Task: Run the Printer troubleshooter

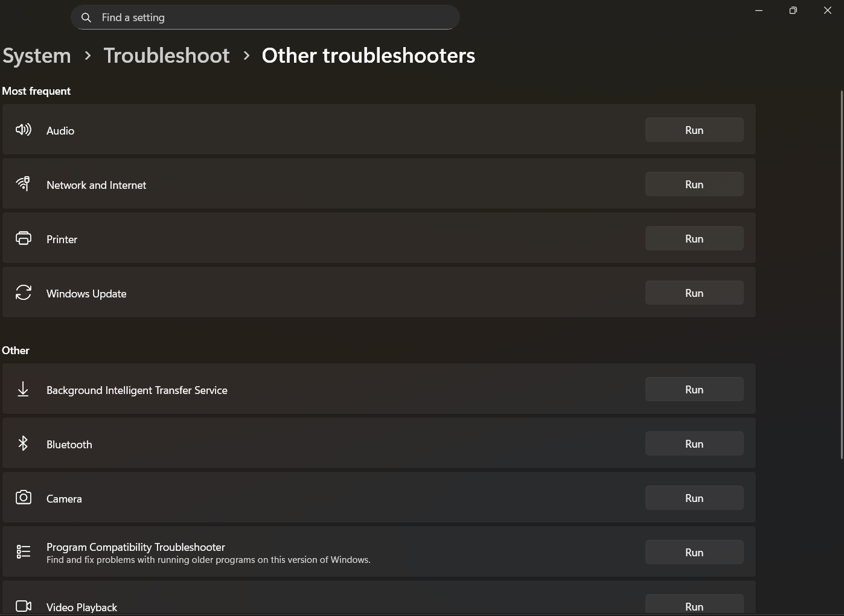Action: click(x=694, y=238)
